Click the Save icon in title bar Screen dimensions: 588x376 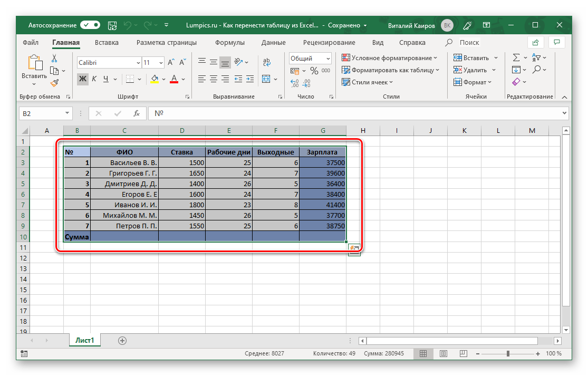(x=112, y=25)
